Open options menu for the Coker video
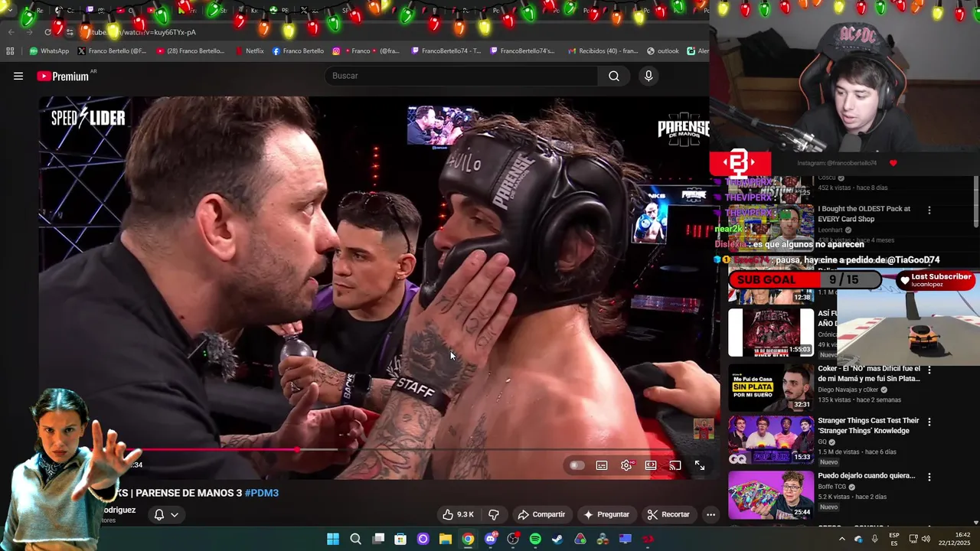The image size is (980, 551). [x=929, y=370]
